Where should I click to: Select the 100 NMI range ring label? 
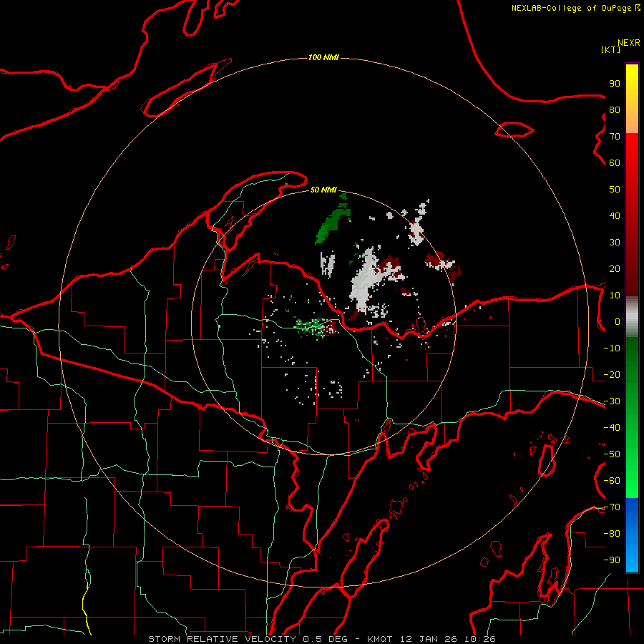(x=323, y=57)
